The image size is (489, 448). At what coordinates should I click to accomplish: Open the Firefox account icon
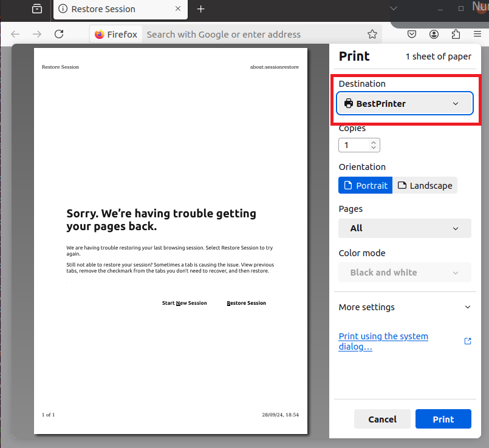434,34
